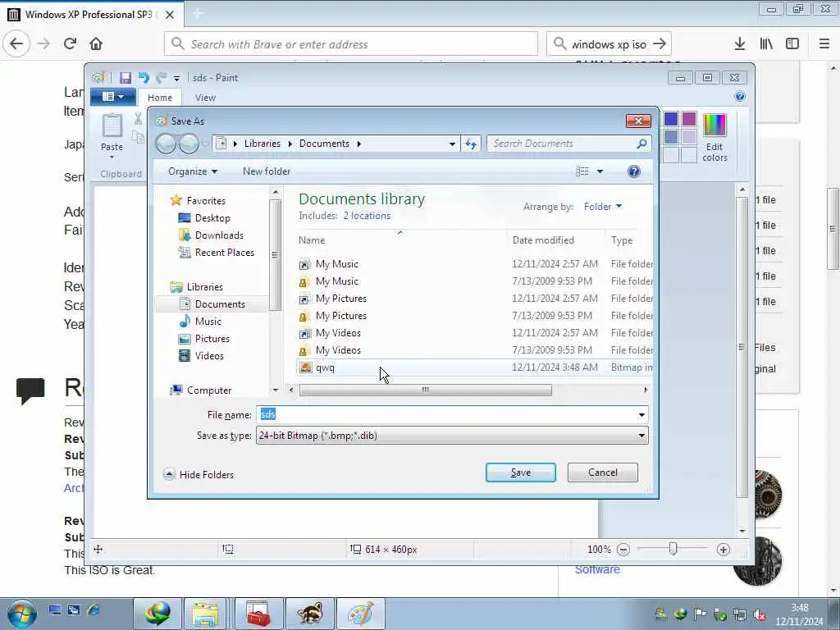Viewport: 840px width, 630px height.
Task: Select Desktop under Favorites
Action: click(212, 218)
